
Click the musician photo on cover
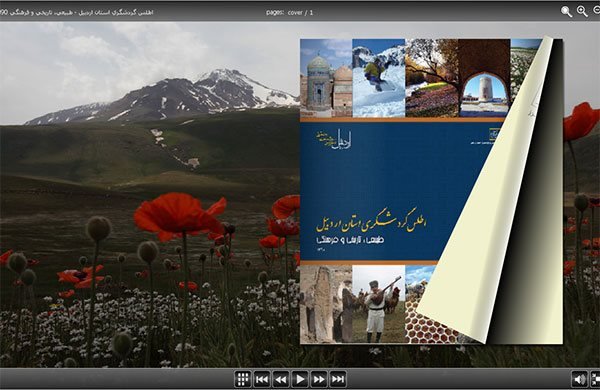(378, 304)
